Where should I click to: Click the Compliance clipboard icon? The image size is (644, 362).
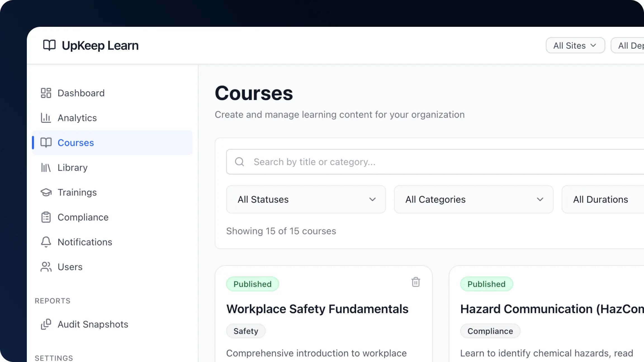click(x=46, y=217)
